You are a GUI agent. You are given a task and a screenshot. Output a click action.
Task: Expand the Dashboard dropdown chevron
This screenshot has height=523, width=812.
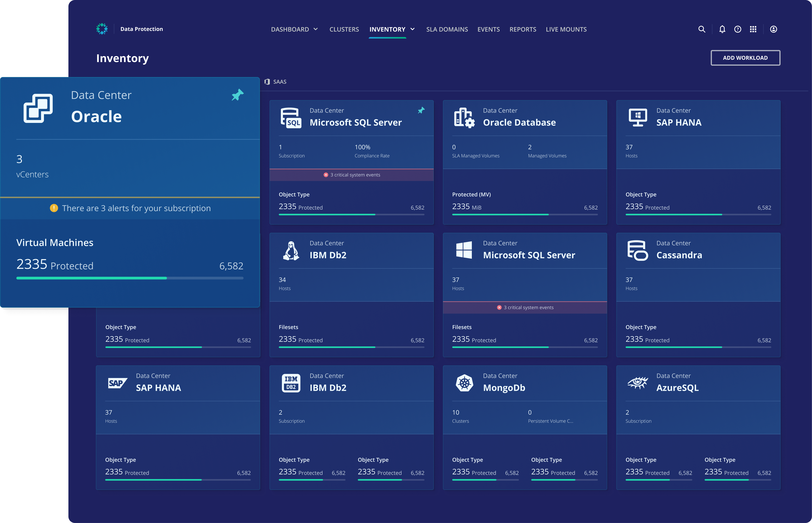click(315, 29)
